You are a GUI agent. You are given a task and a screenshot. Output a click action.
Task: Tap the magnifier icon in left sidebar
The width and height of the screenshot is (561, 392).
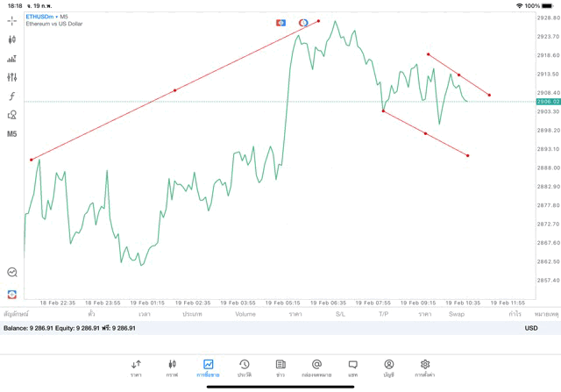tap(12, 273)
